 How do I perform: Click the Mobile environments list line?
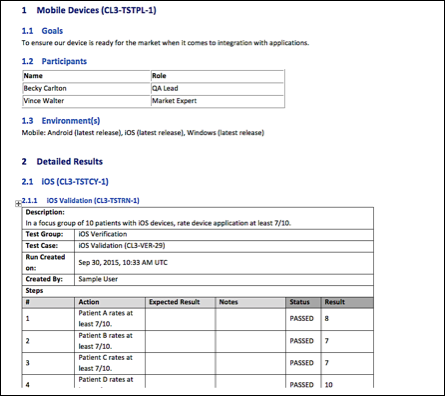(143, 133)
